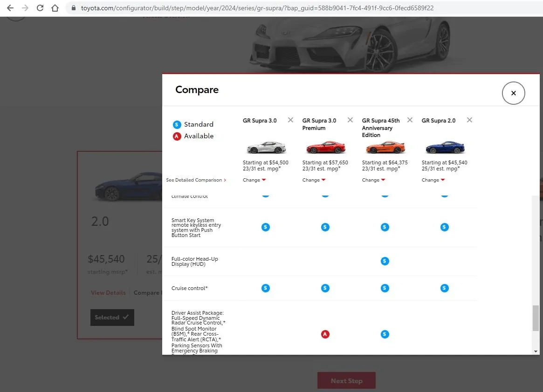Viewport: 543px width, 392px height.
Task: Click scrollbar down arrow in Compare dialog
Action: tap(536, 351)
